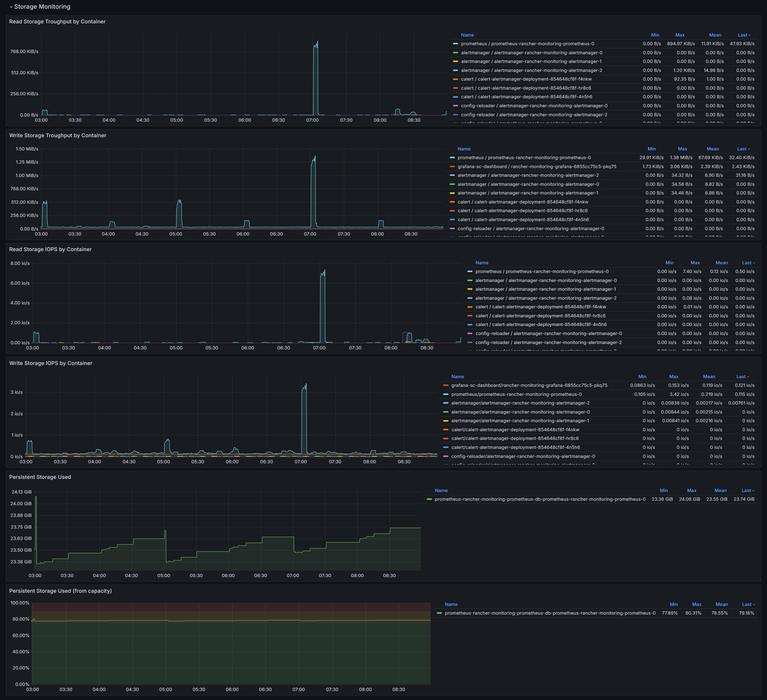Click the alertmanager-0 green color icon in the Read IOPS legend
The height and width of the screenshot is (700, 767).
[470, 280]
